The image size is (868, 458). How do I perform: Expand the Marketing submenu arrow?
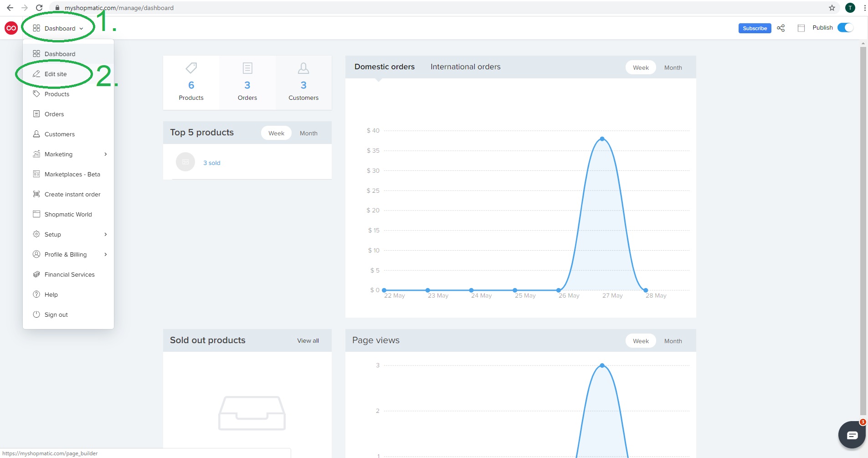click(106, 154)
